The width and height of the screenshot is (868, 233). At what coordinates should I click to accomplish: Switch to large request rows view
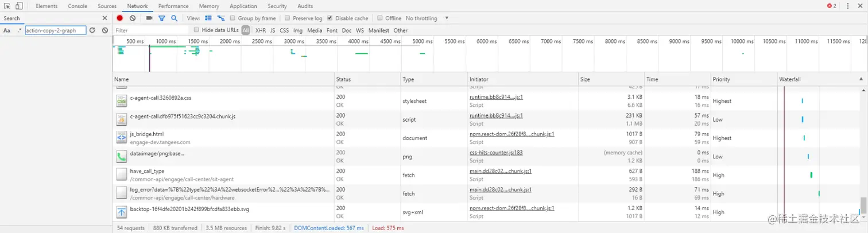208,18
